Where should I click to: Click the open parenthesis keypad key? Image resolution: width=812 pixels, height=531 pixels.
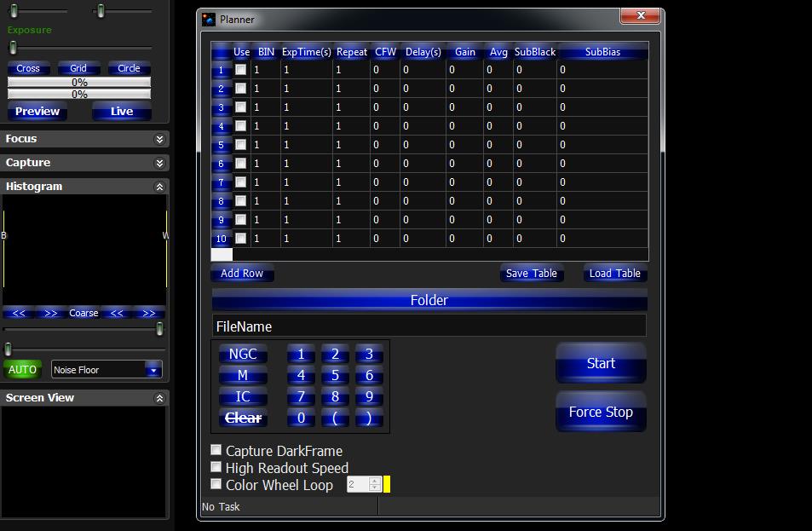(x=335, y=418)
